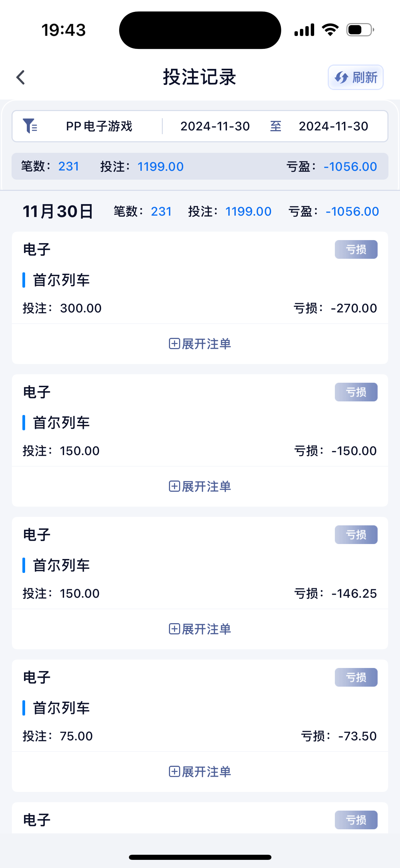Expand bet slips for the -146.25 loss entry

point(200,629)
